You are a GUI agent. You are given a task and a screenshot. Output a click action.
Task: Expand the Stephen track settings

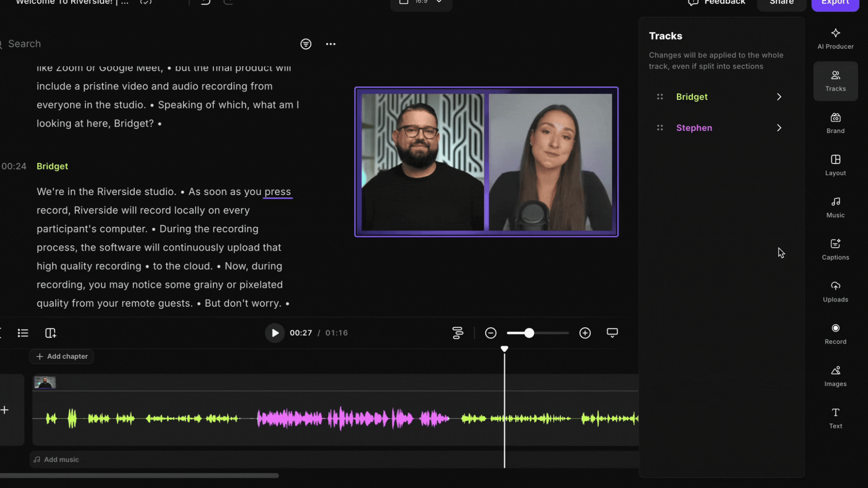[x=778, y=128]
